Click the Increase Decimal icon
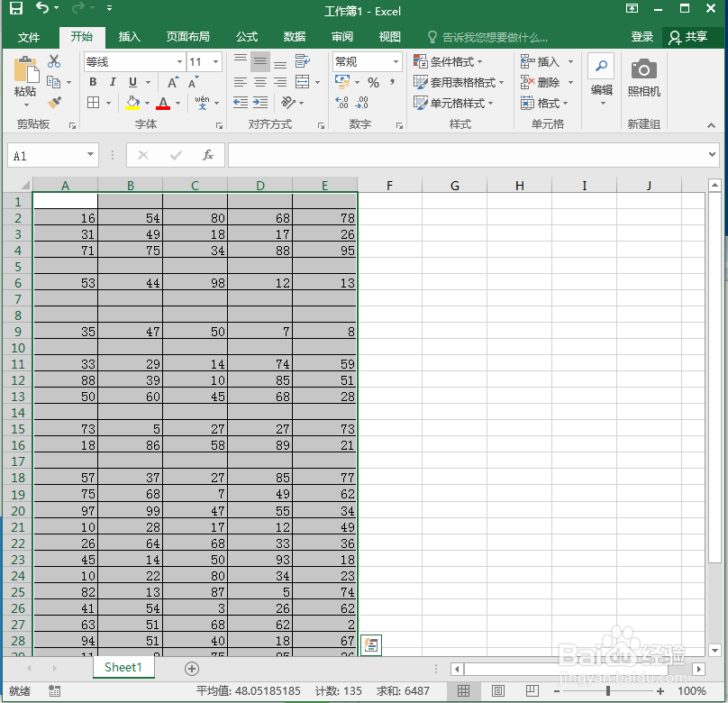This screenshot has width=728, height=703. tap(341, 103)
